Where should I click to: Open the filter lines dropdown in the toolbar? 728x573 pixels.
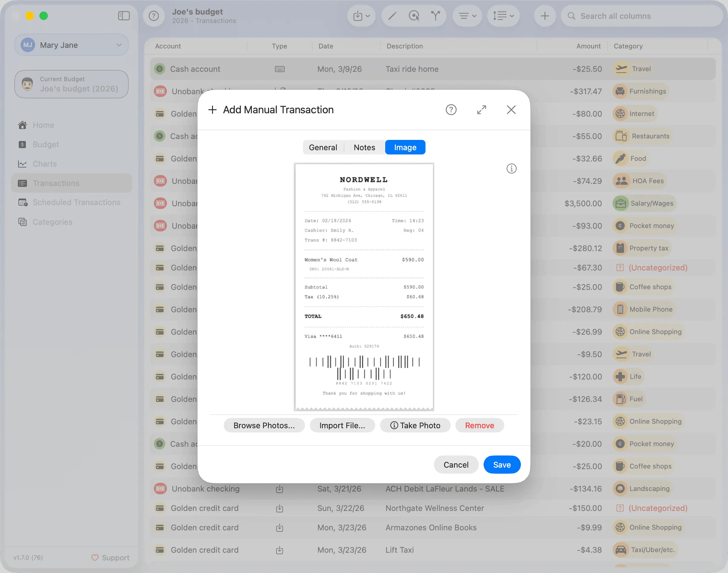click(x=467, y=16)
